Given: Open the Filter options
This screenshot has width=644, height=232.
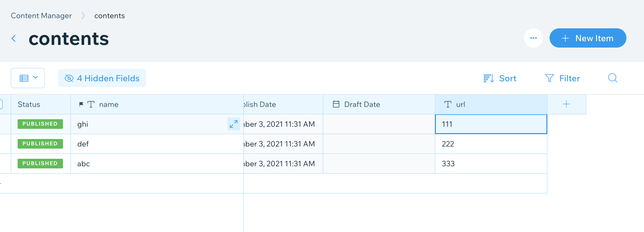Looking at the screenshot, I should (x=562, y=78).
